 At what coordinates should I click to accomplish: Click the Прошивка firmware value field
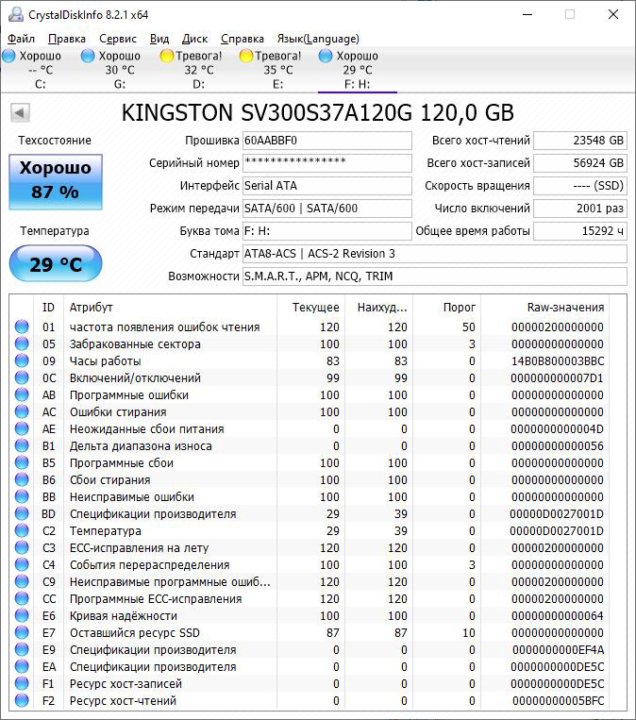click(x=326, y=141)
